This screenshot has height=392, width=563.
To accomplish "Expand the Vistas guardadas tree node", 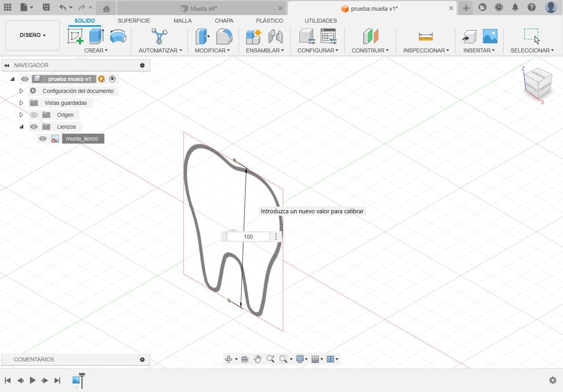I will 21,103.
